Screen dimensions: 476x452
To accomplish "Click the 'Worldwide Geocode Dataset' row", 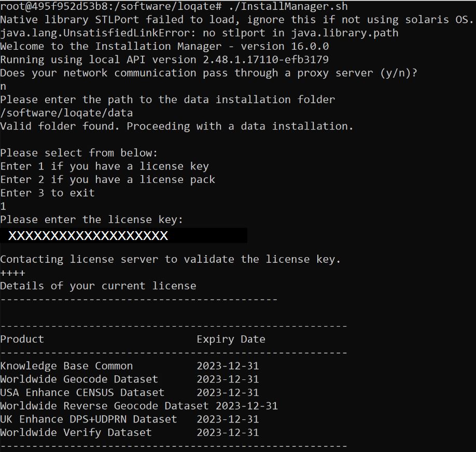I will coord(79,379).
